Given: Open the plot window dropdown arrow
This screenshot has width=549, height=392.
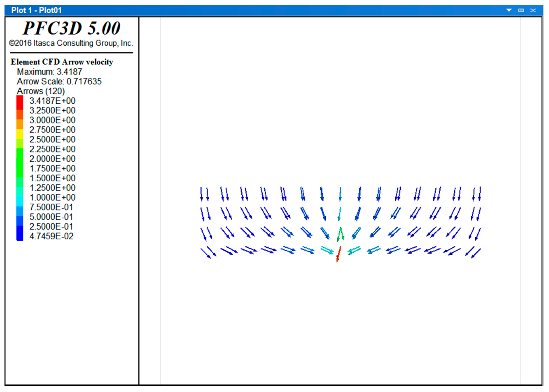Looking at the screenshot, I should pyautogui.click(x=509, y=10).
